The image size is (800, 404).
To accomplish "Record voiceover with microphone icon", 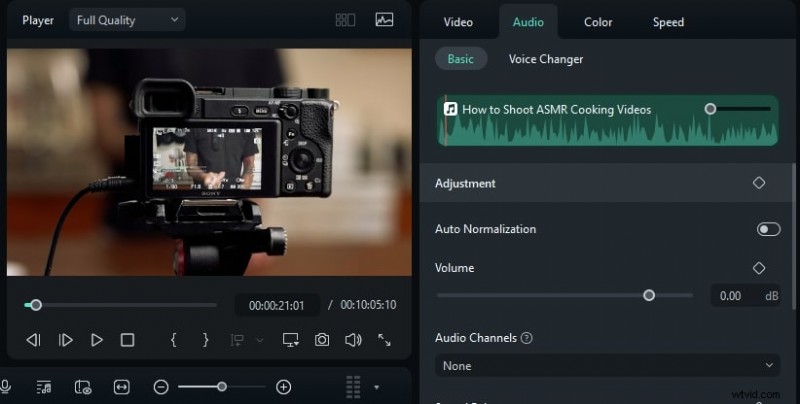I will pyautogui.click(x=6, y=387).
